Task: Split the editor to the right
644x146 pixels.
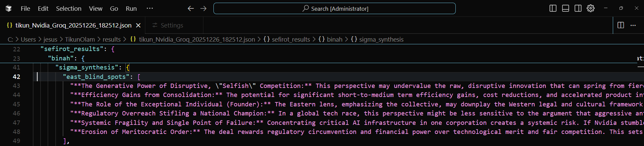Action: click(x=621, y=25)
